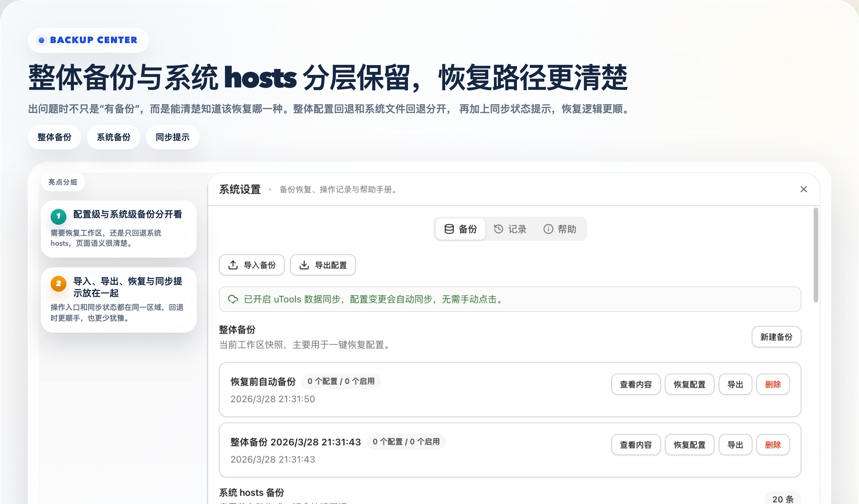
Task: Export the 整体备份 2026/3/28 21:31:43 entry
Action: click(735, 445)
